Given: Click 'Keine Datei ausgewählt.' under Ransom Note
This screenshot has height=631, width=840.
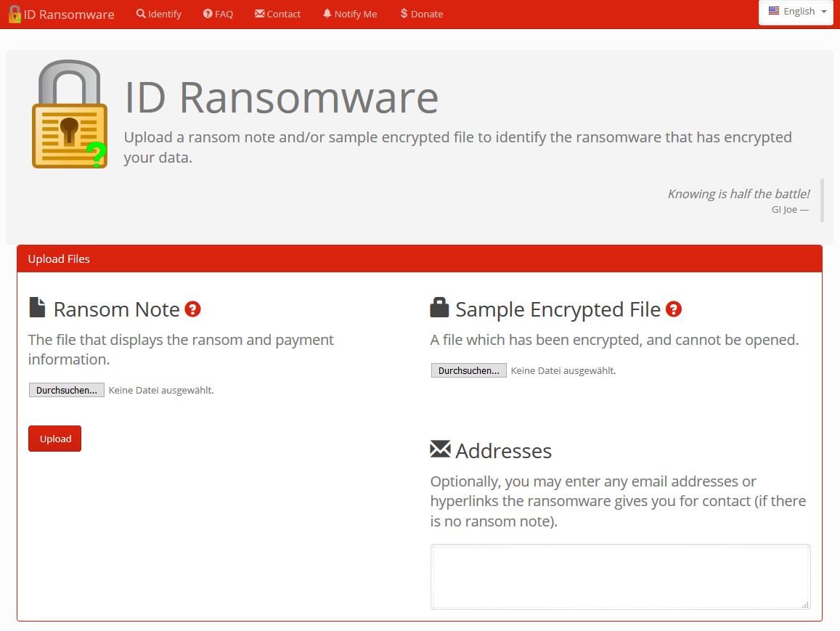Looking at the screenshot, I should pos(161,390).
